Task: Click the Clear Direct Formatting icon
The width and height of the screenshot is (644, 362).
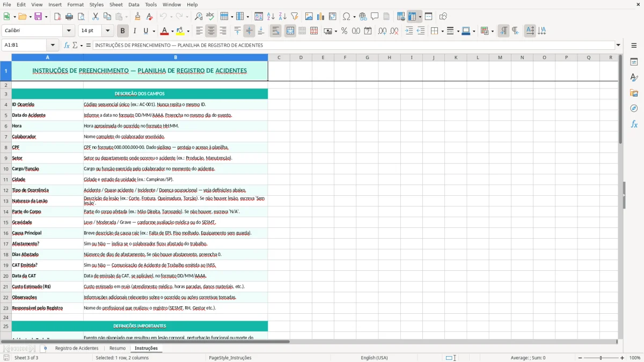Action: (x=149, y=17)
